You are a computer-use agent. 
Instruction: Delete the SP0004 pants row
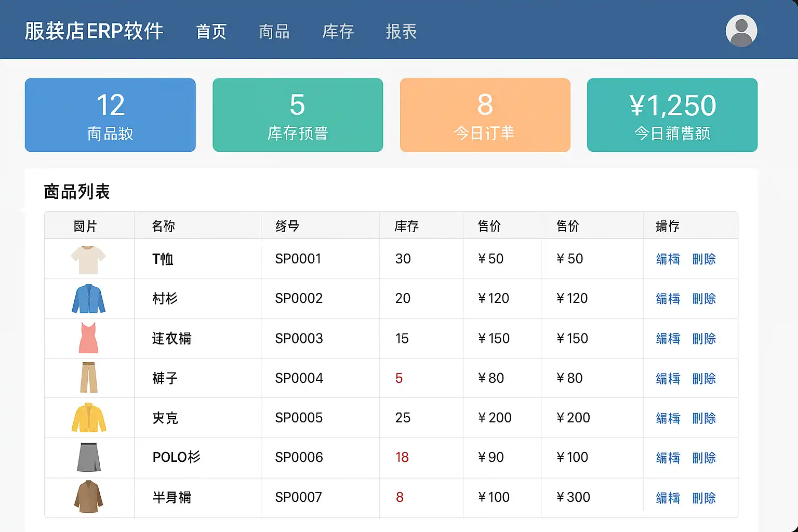[x=704, y=378]
